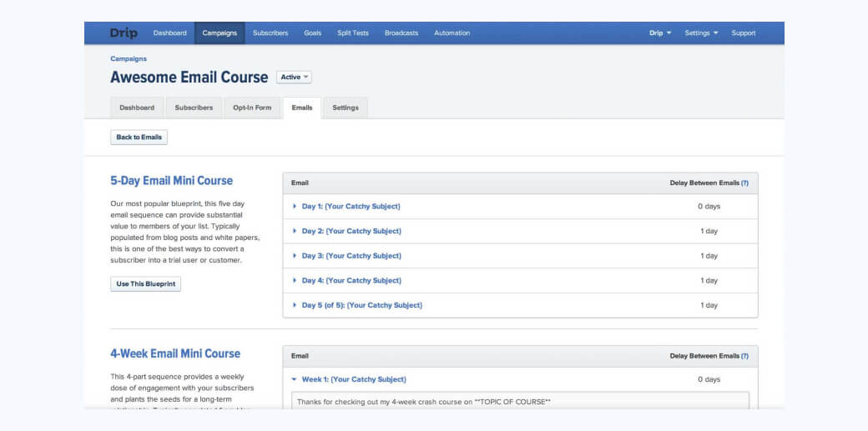The height and width of the screenshot is (431, 868).
Task: Follow the Campaigns breadcrumb link
Action: 129,59
